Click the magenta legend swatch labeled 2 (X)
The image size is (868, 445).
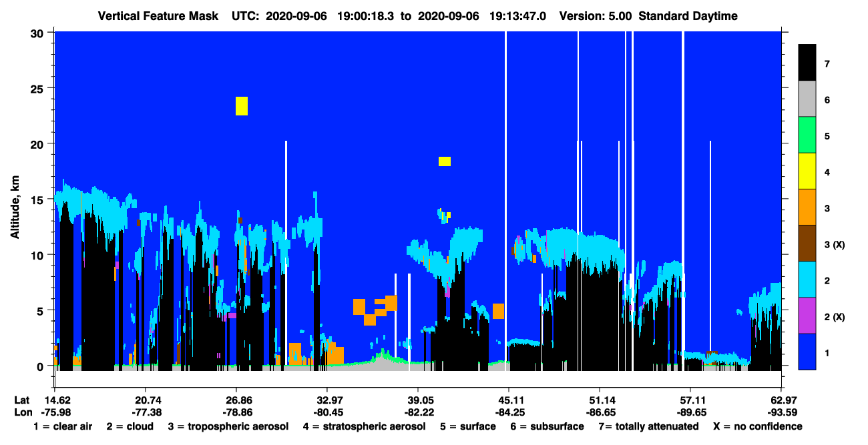pyautogui.click(x=807, y=316)
